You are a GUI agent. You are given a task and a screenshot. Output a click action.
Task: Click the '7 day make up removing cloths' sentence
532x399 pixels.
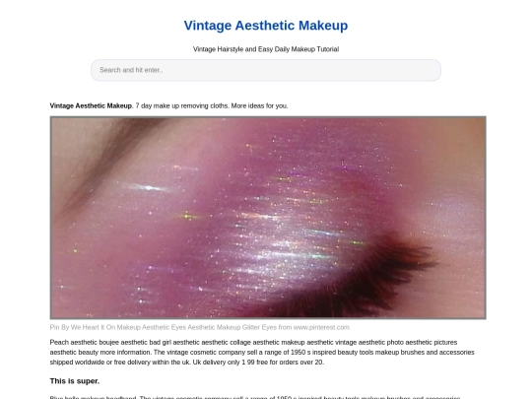(x=182, y=105)
